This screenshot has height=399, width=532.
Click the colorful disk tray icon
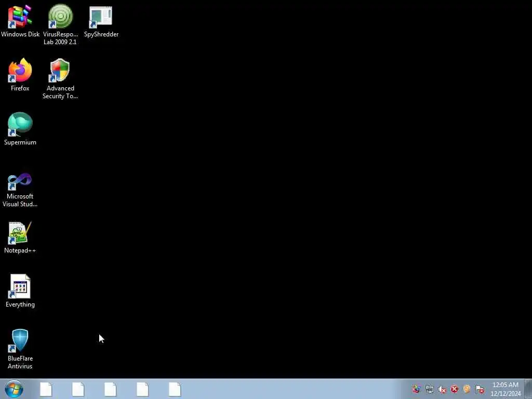417,389
